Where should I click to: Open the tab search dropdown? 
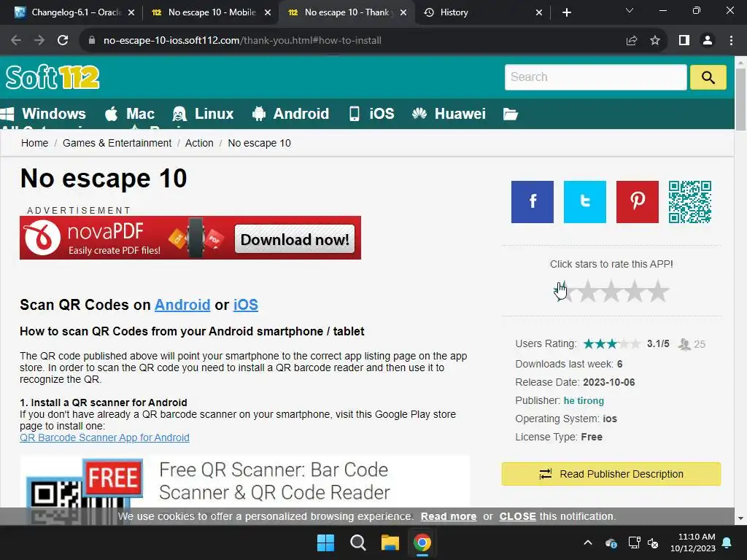(x=630, y=10)
